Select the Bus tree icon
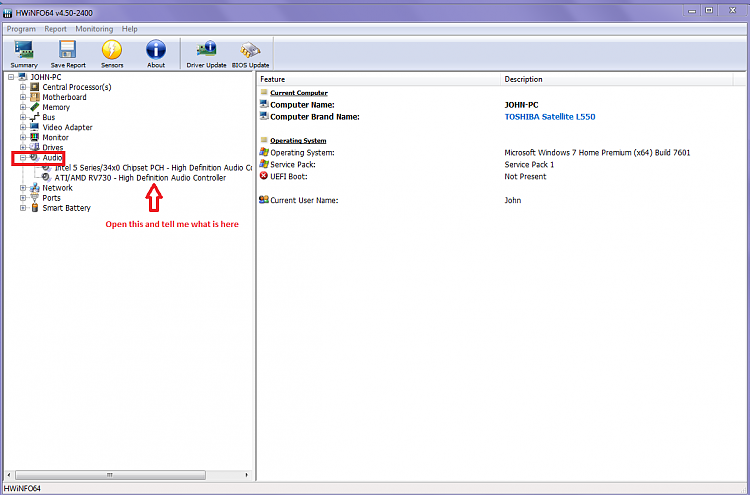Image resolution: width=750 pixels, height=495 pixels. pos(34,117)
